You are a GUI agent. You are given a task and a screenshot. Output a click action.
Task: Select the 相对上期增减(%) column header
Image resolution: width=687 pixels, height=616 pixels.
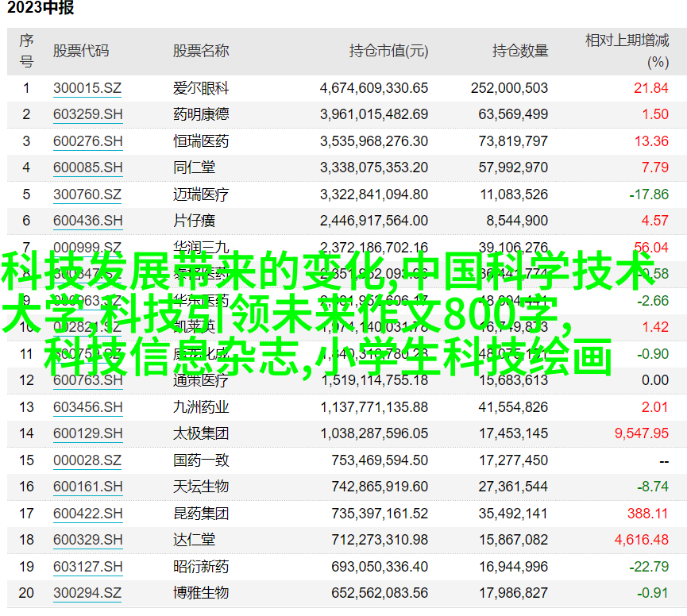tap(627, 52)
